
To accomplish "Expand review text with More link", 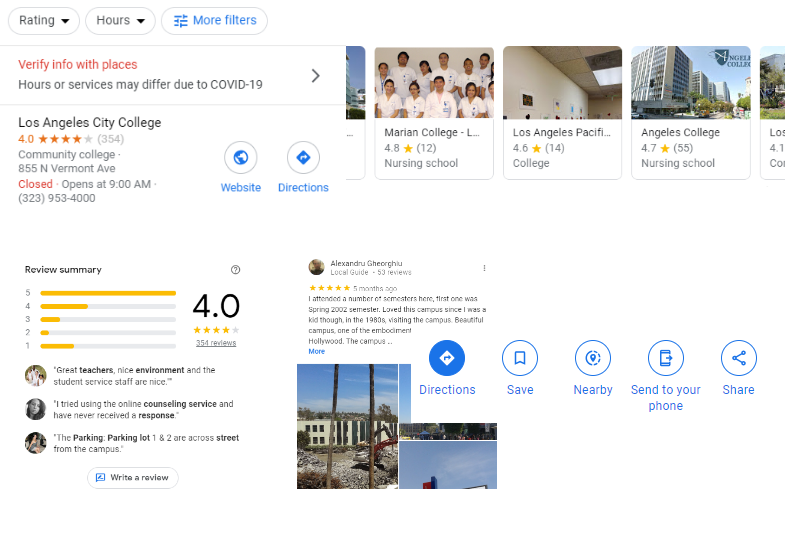I will (x=316, y=351).
